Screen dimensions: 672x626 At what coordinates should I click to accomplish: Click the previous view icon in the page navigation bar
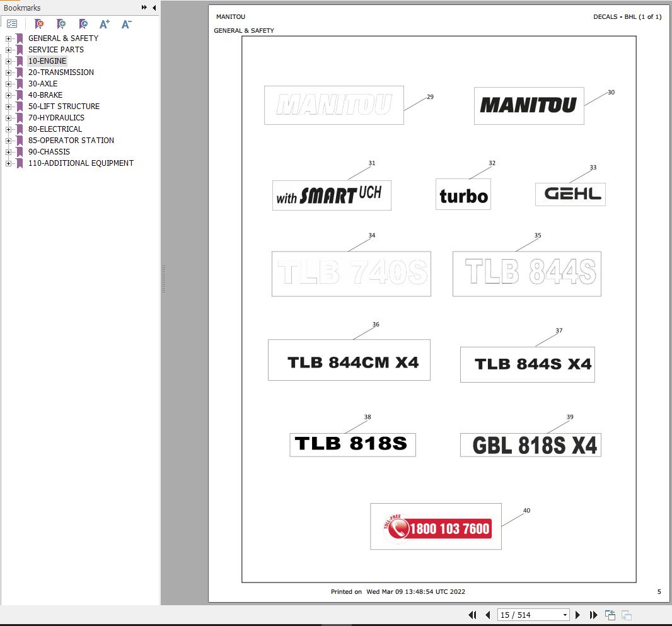tap(610, 615)
